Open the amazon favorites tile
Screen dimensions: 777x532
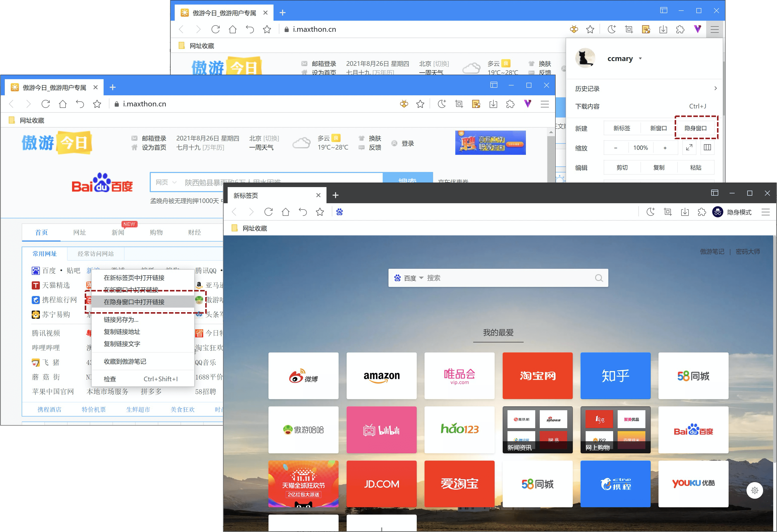(381, 376)
